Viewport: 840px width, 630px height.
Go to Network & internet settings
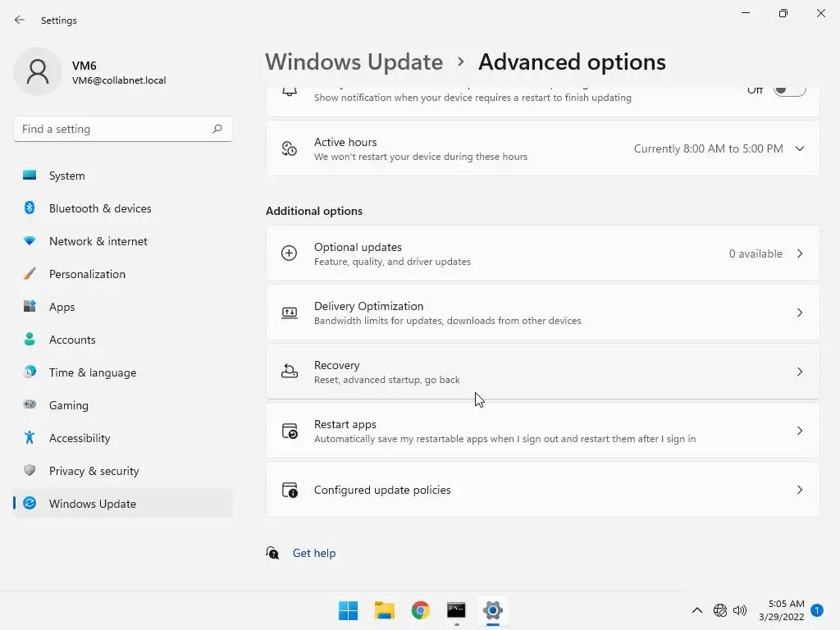click(x=123, y=241)
